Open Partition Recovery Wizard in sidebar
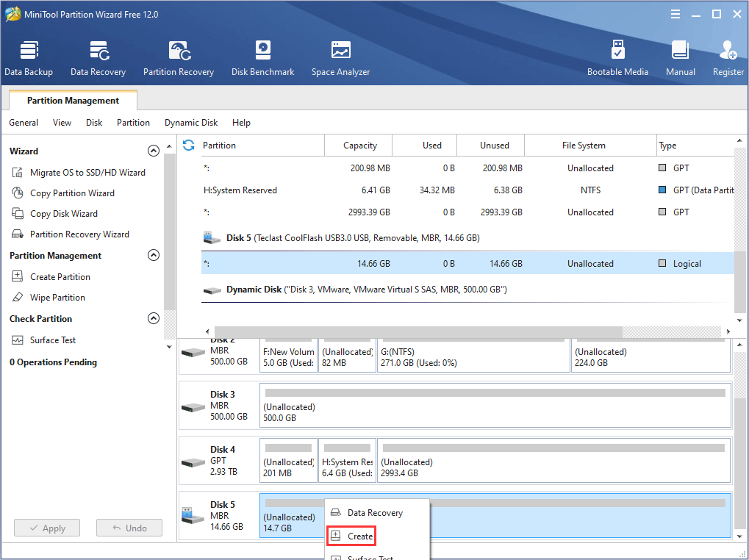 pyautogui.click(x=71, y=234)
